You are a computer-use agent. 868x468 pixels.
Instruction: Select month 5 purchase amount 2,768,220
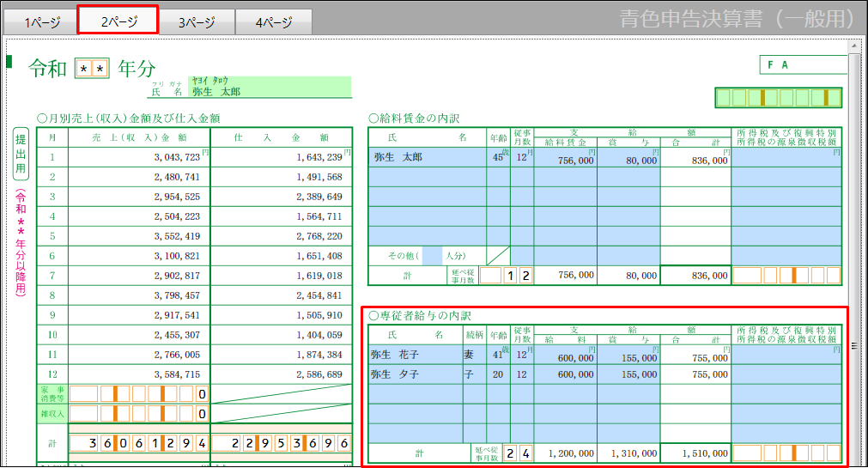click(x=281, y=236)
